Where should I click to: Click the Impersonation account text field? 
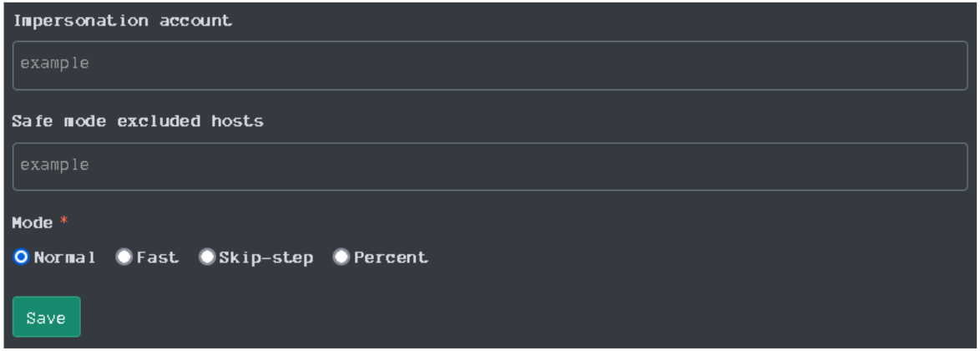tap(489, 65)
